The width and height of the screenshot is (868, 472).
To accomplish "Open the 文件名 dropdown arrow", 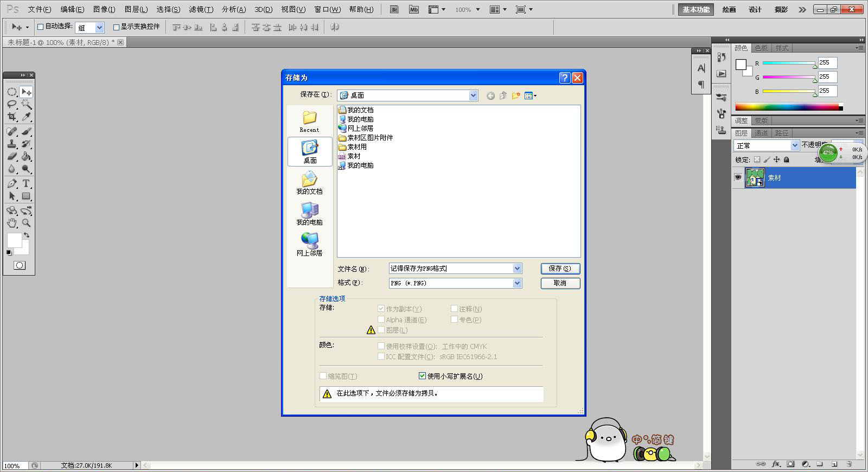I will (x=517, y=269).
